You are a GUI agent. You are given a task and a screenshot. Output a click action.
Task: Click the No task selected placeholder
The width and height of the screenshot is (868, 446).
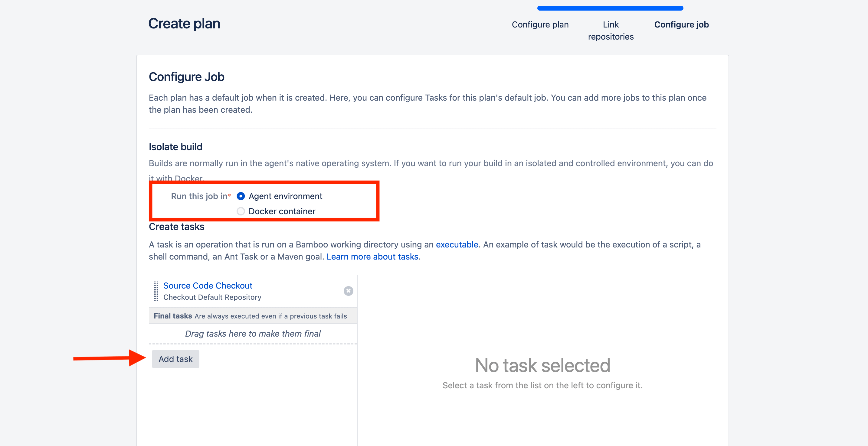coord(542,366)
